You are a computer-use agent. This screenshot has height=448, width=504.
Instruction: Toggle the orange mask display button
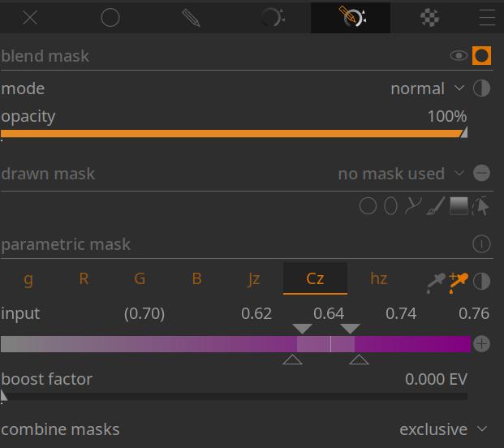(x=481, y=56)
